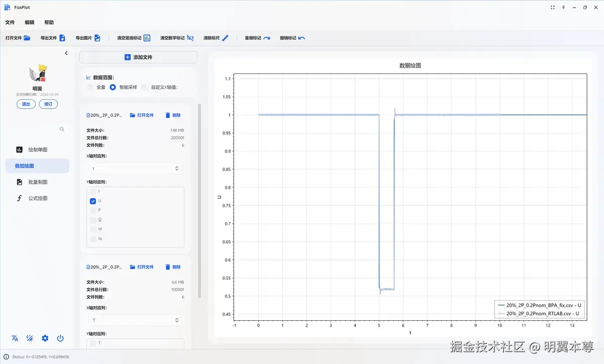The height and width of the screenshot is (364, 604).
Task: Click the 导出图片 export image toolbar button
Action: click(x=88, y=38)
